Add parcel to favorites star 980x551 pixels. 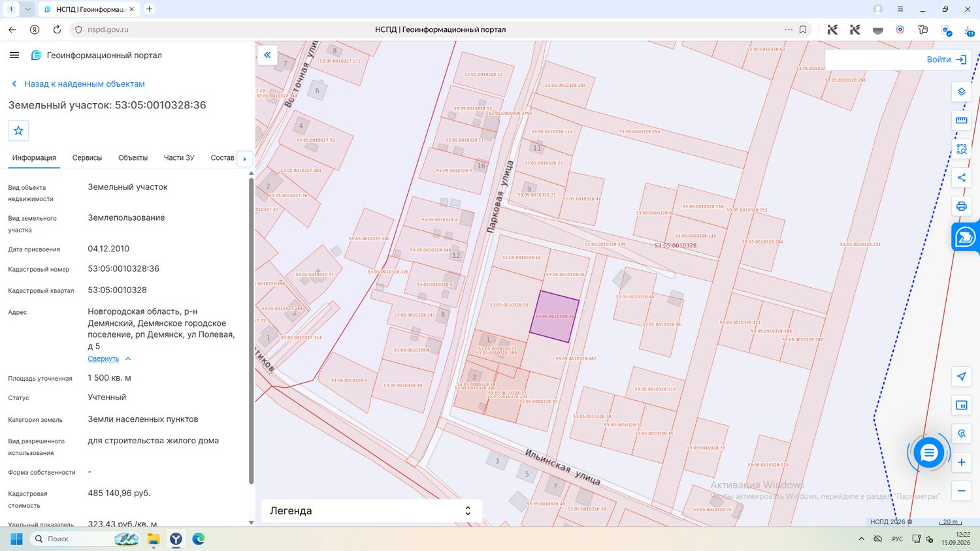click(x=18, y=131)
